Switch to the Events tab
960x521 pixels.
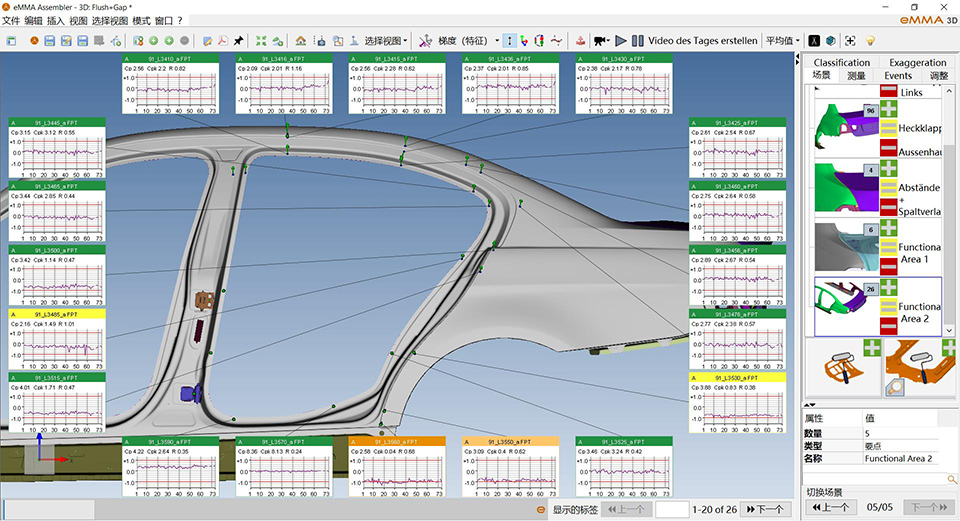point(897,75)
